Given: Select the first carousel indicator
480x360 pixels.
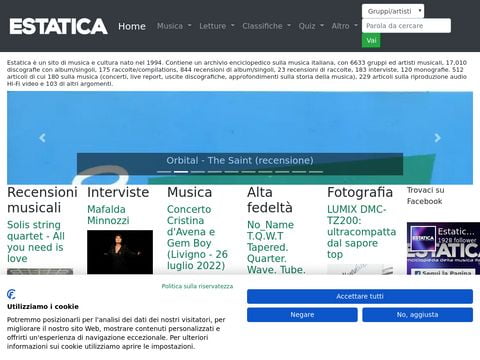Looking at the screenshot, I should point(164,172).
